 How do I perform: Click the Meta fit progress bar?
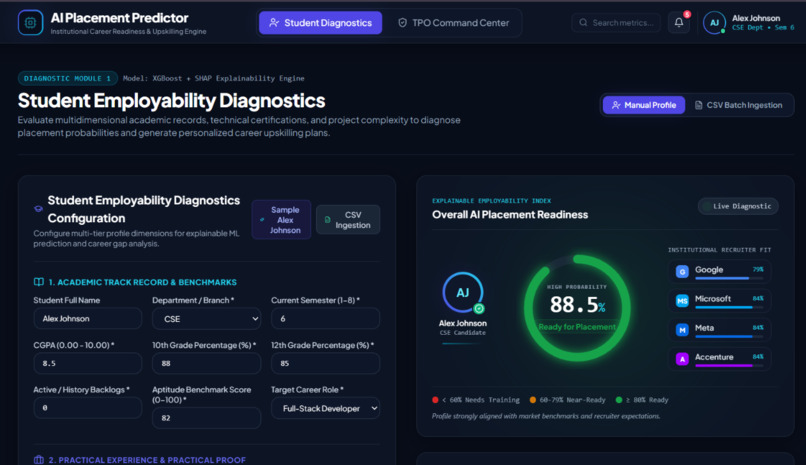[x=729, y=337]
